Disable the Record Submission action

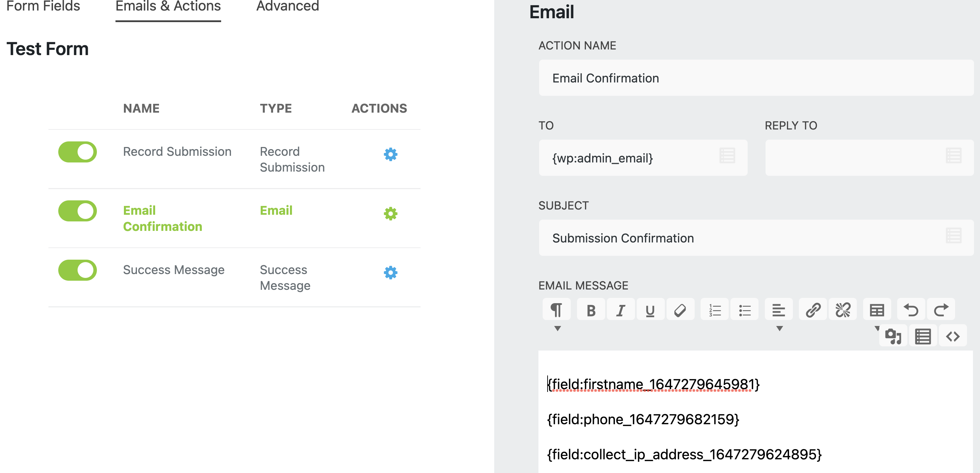click(x=77, y=151)
